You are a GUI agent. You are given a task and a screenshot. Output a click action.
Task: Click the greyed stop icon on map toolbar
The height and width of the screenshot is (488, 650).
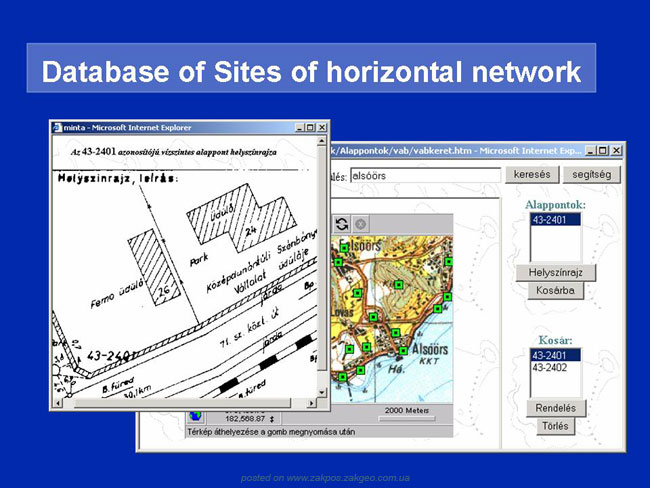tap(361, 224)
